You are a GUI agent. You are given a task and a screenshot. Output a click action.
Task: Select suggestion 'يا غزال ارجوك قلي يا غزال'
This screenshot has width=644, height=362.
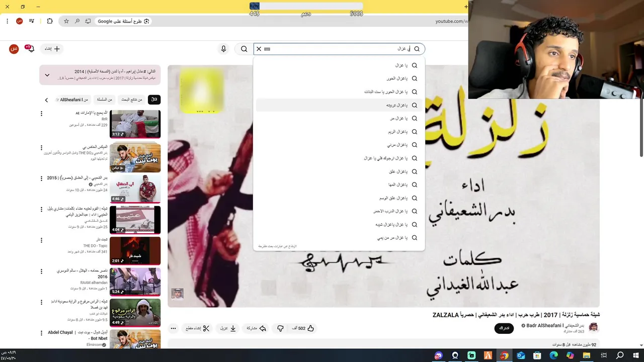pyautogui.click(x=339, y=158)
